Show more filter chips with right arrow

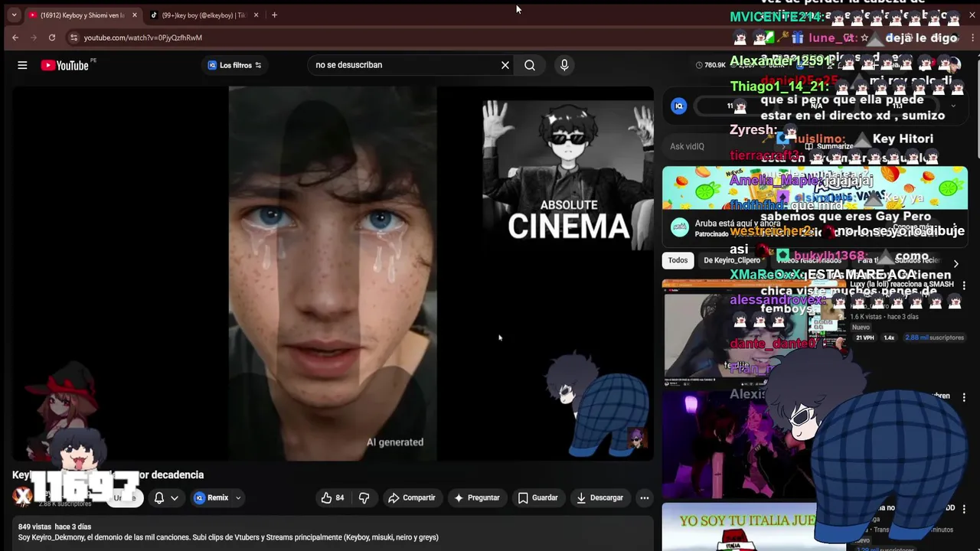(x=955, y=264)
